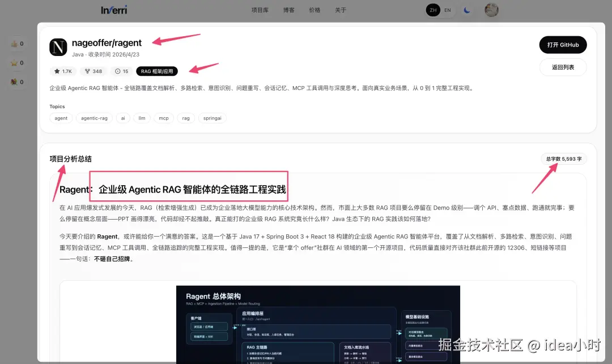Switch language to EN
Image resolution: width=612 pixels, height=364 pixels.
coord(448,10)
